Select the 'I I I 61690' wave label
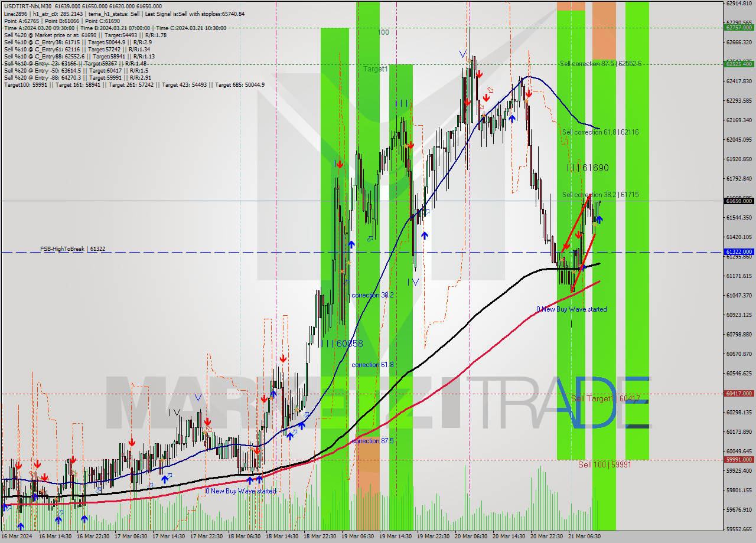Screen dimensions: 756x543 [x=588, y=168]
